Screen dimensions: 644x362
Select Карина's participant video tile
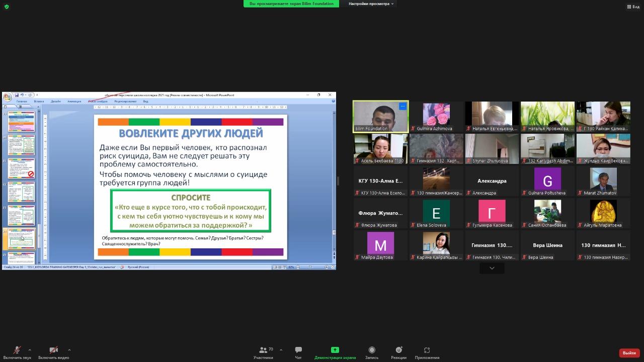[x=436, y=245]
